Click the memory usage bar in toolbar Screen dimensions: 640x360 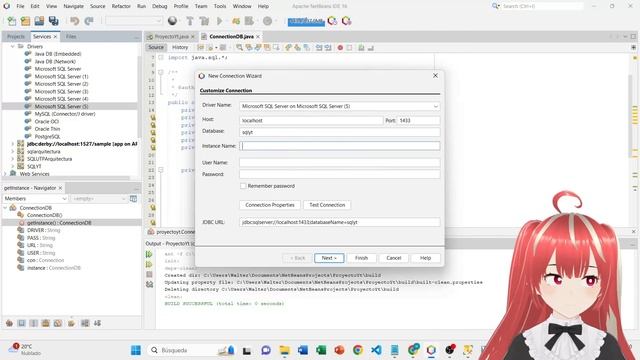[x=306, y=21]
